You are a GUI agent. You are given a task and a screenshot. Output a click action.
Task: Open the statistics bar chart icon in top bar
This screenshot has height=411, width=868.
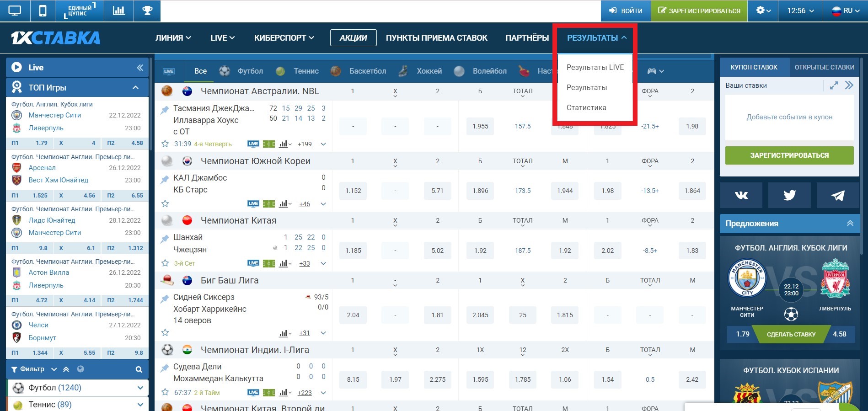[x=119, y=11]
